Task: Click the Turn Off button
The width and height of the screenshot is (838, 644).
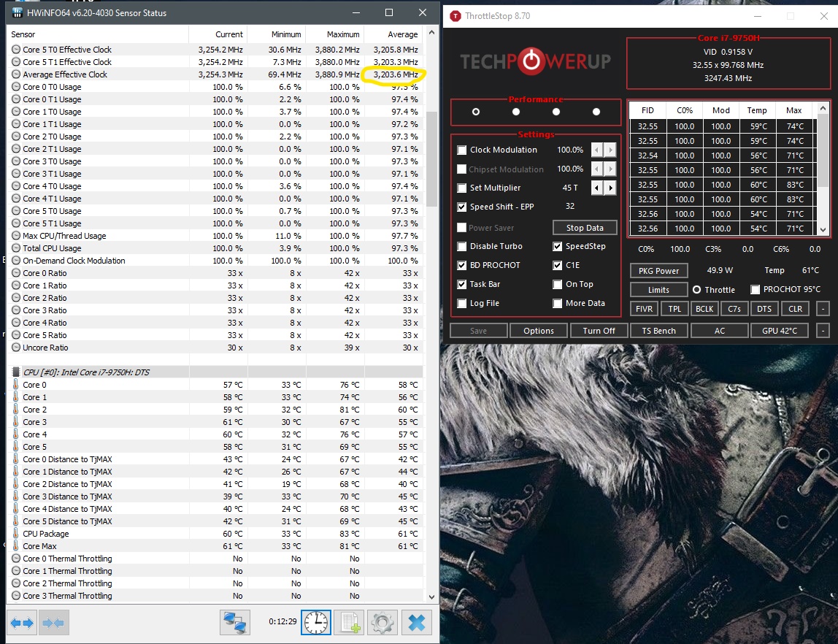Action: pos(599,331)
